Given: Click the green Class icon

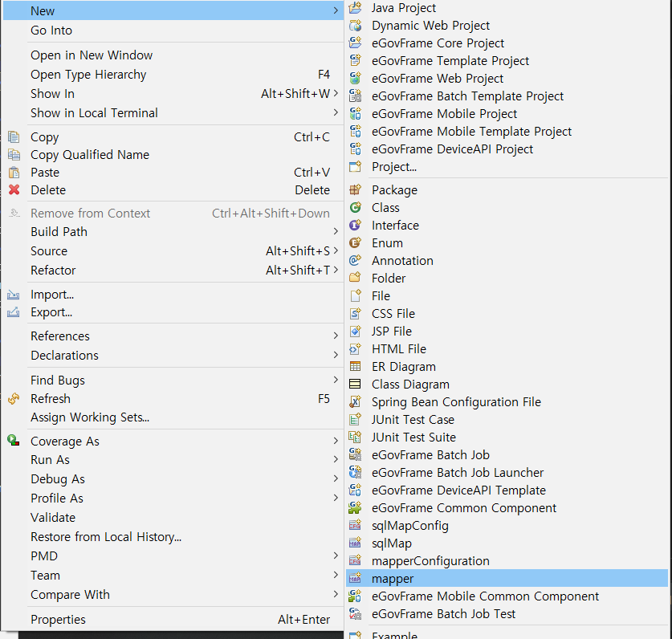Looking at the screenshot, I should point(356,207).
